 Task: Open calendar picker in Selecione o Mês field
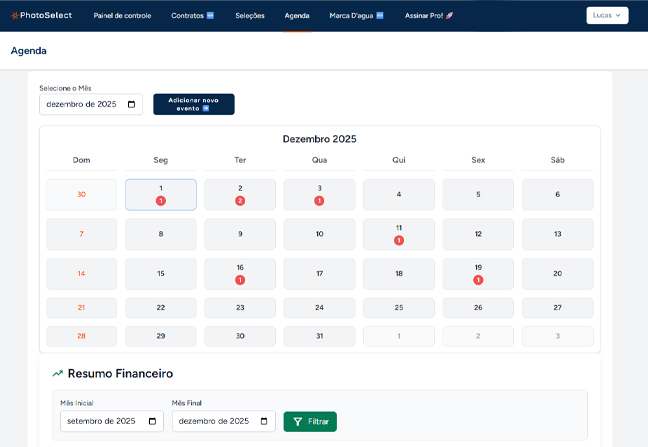pyautogui.click(x=131, y=105)
